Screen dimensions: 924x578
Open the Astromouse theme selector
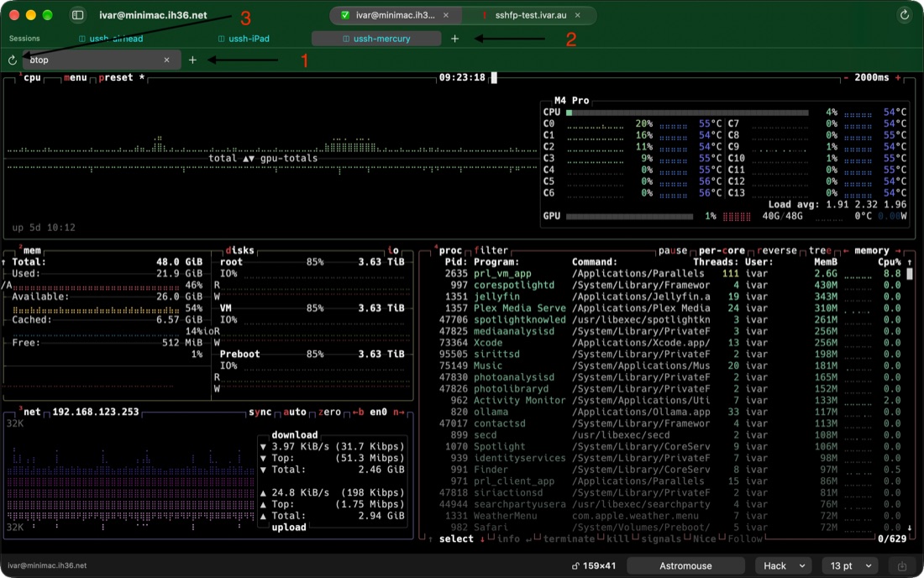685,565
